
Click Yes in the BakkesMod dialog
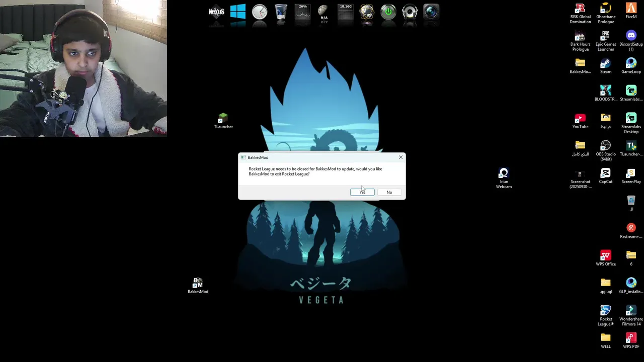362,192
